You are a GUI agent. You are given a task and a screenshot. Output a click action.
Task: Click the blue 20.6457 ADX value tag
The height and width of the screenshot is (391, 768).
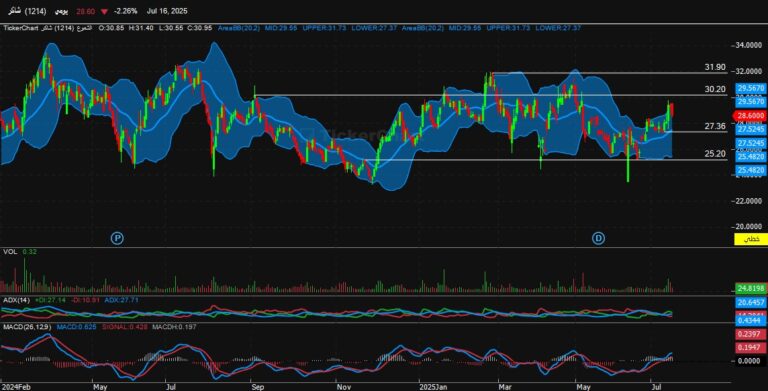coord(750,303)
